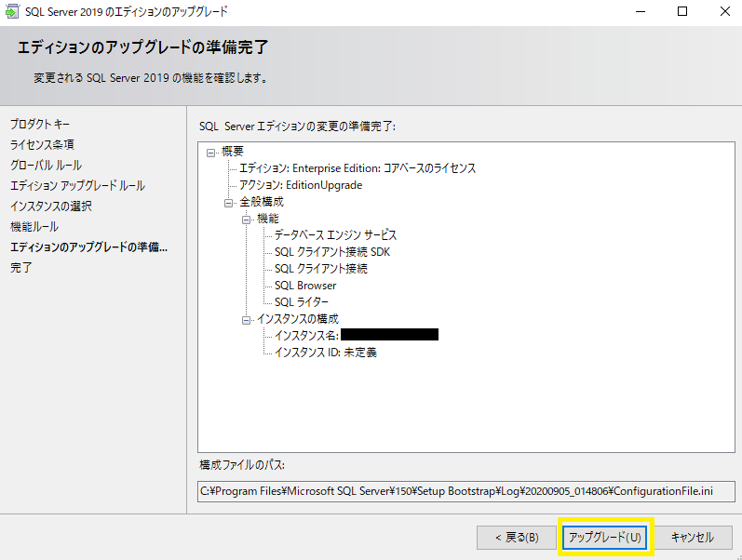Select the 機能ルール step
The height and width of the screenshot is (560, 742).
click(x=34, y=227)
